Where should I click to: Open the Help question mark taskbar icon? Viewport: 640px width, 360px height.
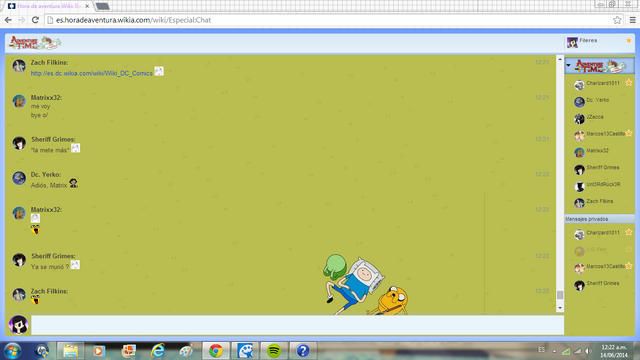tap(303, 351)
